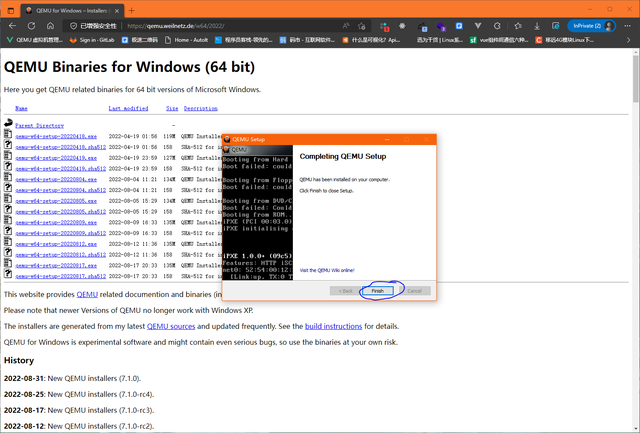This screenshot has width=640, height=433.
Task: Open qemu-w64-setup-20220817.sha512 link
Action: [x=60, y=276]
